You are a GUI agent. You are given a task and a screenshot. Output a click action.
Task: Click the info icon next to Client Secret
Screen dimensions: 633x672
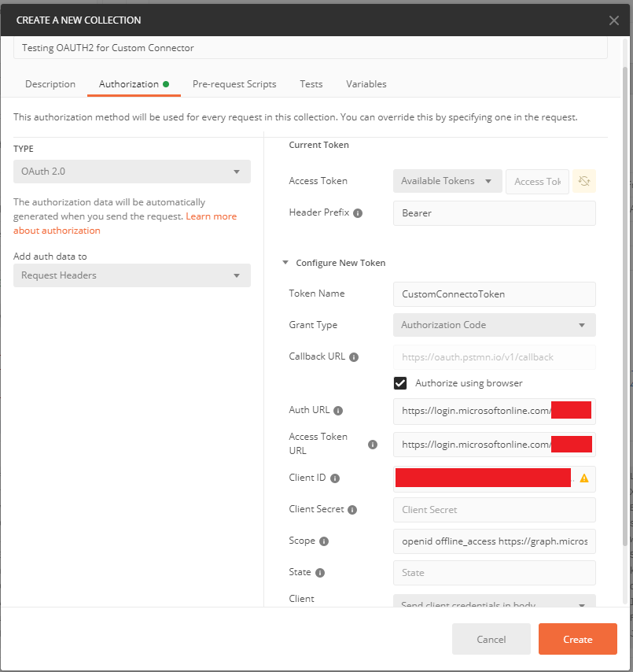(x=352, y=510)
